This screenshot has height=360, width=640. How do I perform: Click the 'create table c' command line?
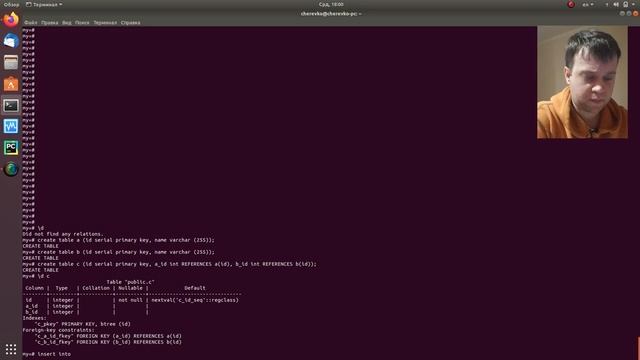point(169,264)
